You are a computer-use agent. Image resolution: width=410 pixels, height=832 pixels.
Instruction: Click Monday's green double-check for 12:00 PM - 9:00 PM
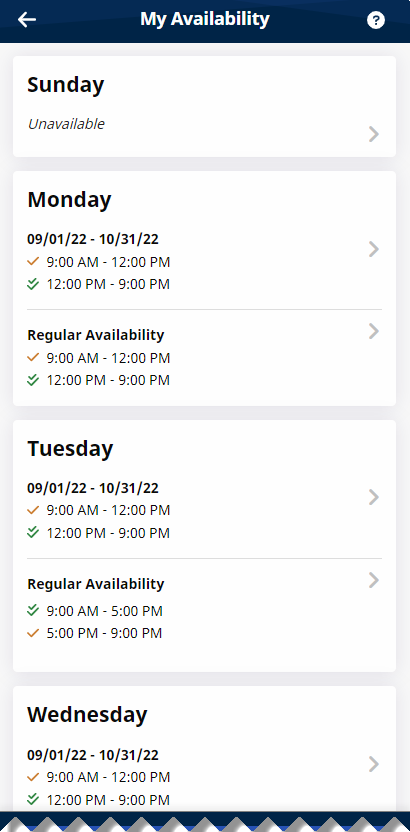33,284
